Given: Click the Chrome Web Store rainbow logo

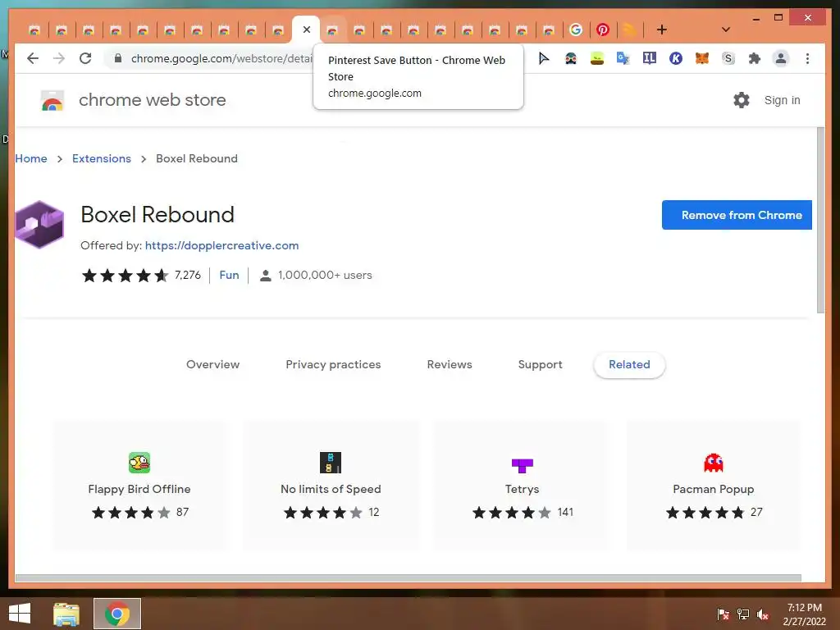Looking at the screenshot, I should point(52,100).
